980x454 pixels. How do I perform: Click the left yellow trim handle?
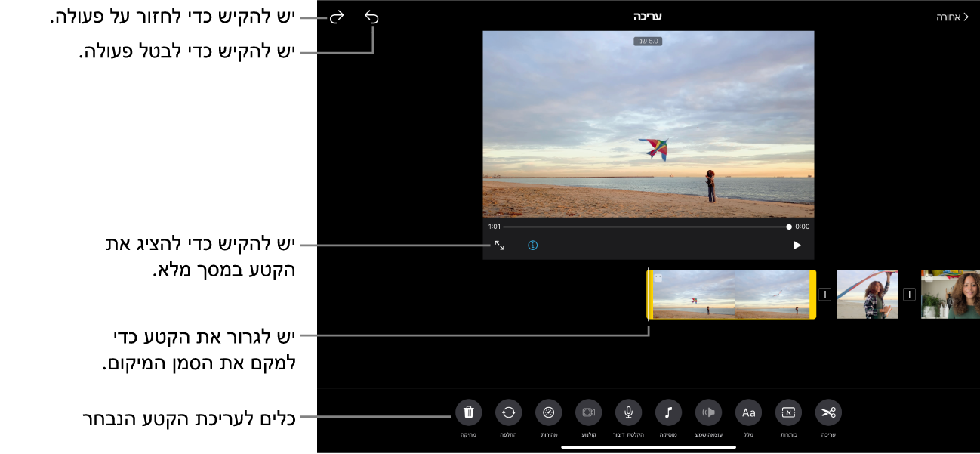650,295
